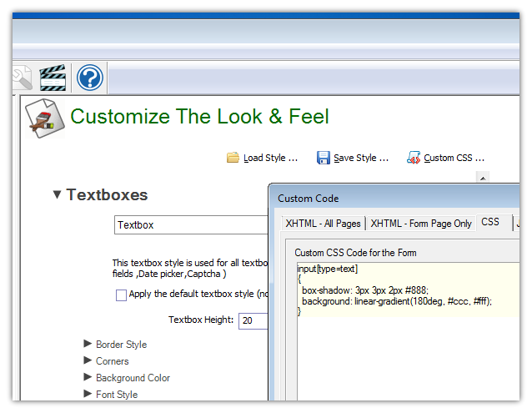Click the Customize The Look & Feel heading

[199, 117]
